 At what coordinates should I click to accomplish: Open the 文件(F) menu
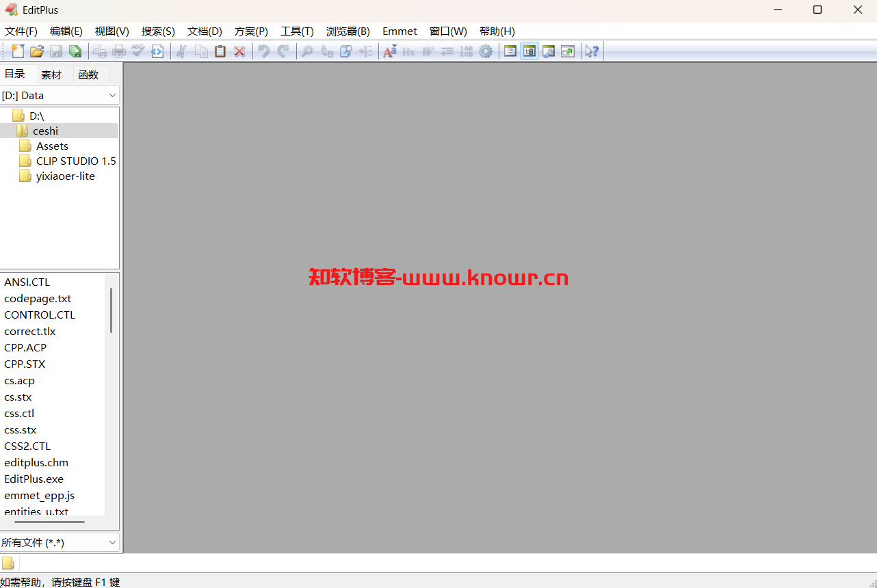click(x=21, y=31)
